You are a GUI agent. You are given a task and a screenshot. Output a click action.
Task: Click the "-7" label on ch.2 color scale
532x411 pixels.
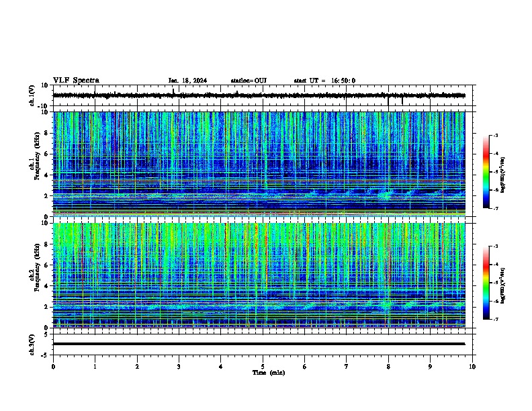pos(495,319)
